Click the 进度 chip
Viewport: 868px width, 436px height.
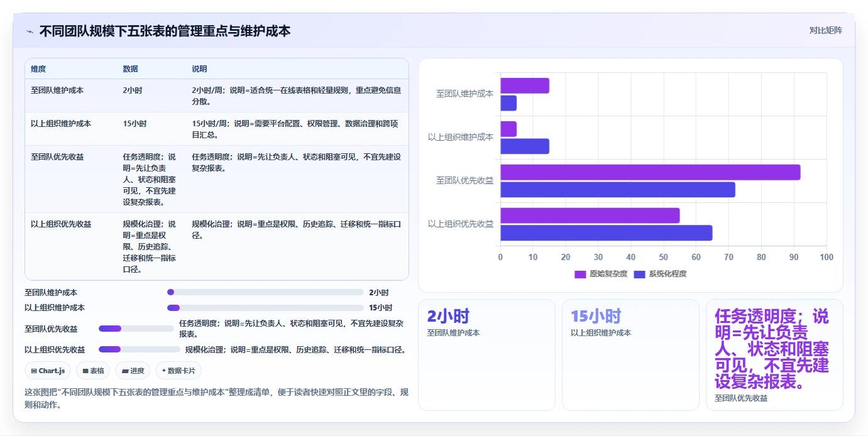coord(133,371)
